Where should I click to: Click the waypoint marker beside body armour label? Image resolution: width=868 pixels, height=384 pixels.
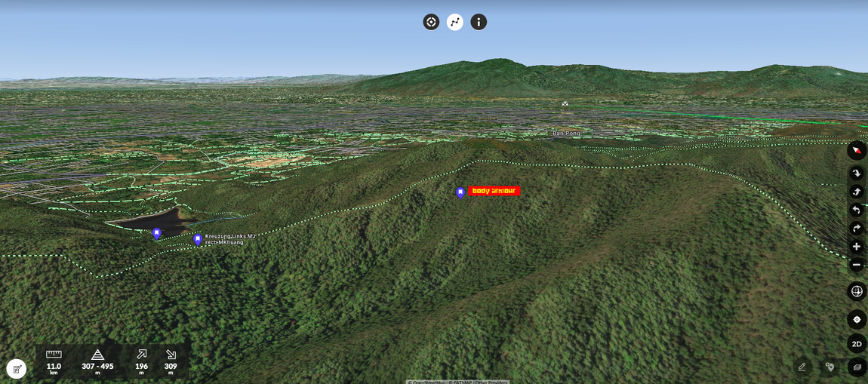coord(460,192)
